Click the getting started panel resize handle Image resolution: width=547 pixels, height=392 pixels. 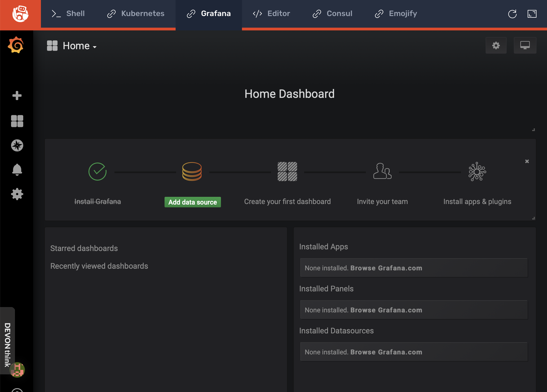pyautogui.click(x=533, y=218)
